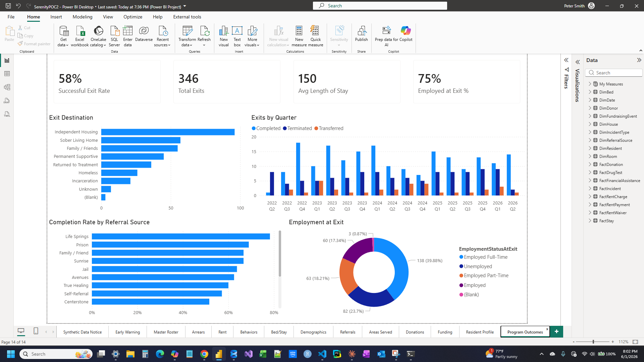Refresh the report data
644x362 pixels.
click(x=204, y=36)
